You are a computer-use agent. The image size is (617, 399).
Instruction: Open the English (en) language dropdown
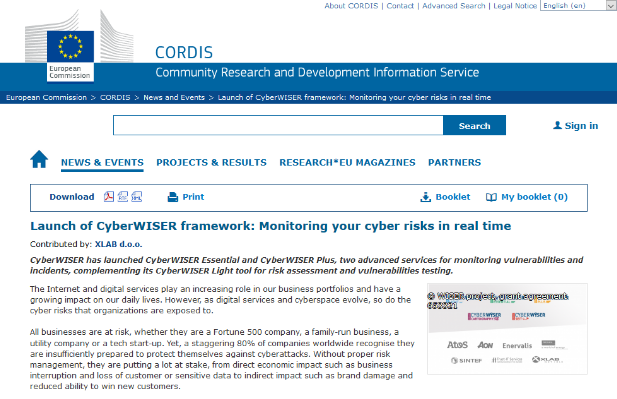[578, 6]
